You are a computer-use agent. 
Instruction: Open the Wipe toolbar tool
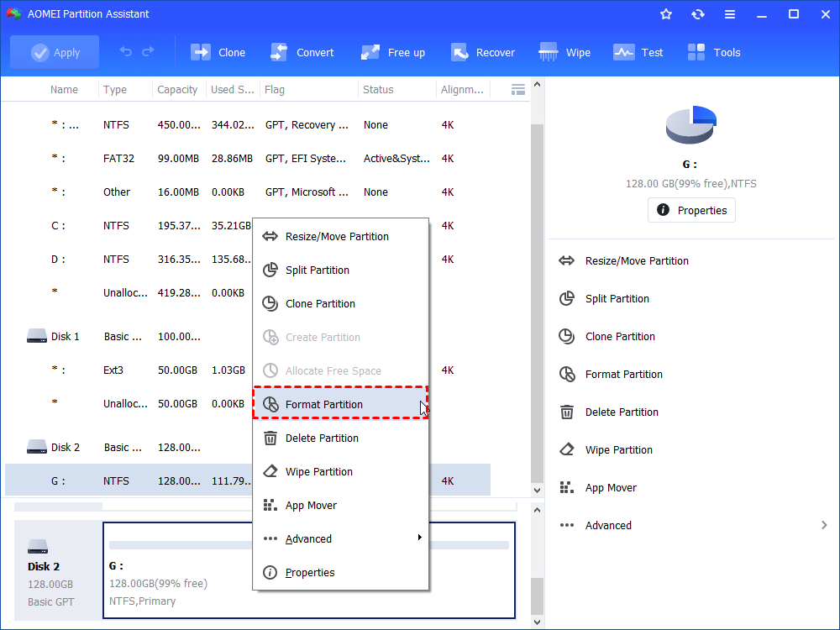(x=564, y=52)
